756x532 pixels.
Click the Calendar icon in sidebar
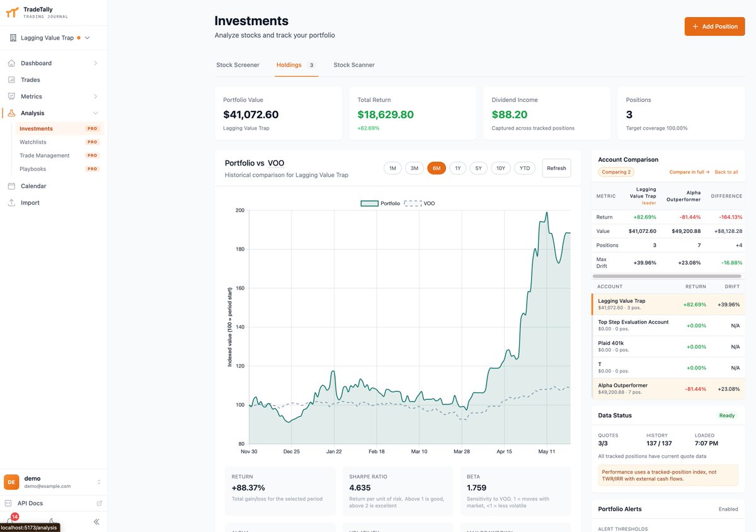point(11,186)
